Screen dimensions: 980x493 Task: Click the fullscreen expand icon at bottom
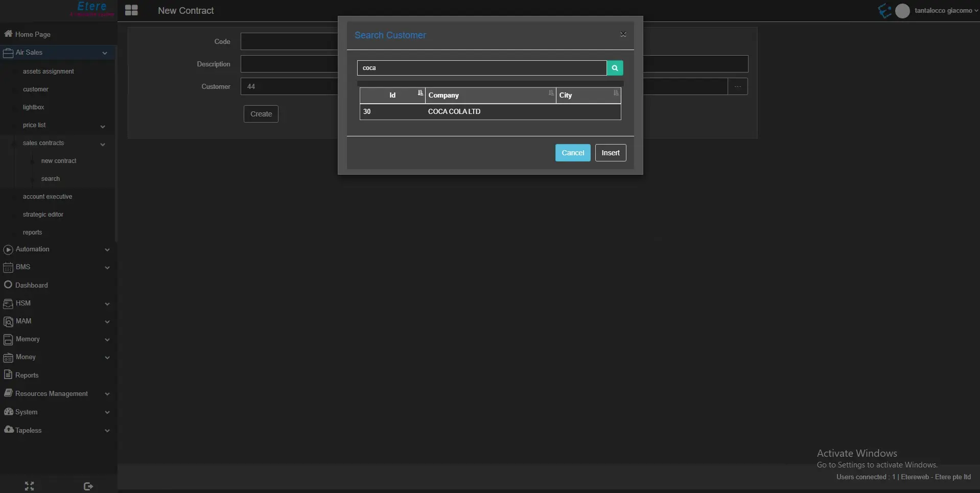29,486
